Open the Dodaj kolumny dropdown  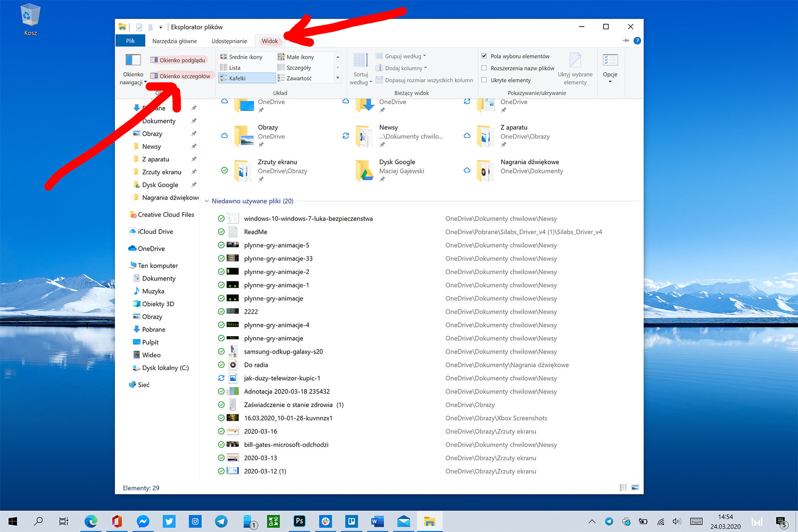tap(402, 68)
